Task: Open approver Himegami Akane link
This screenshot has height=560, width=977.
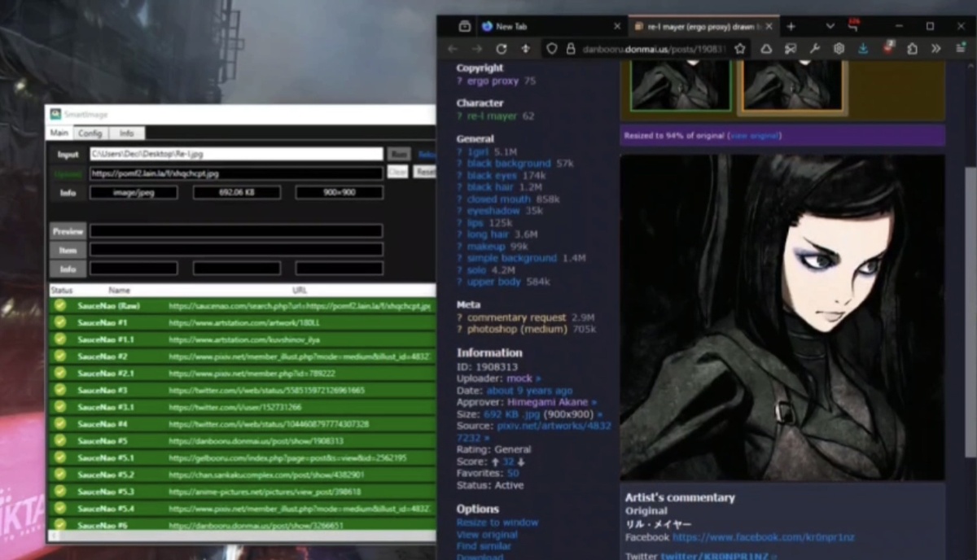Action: tap(547, 402)
